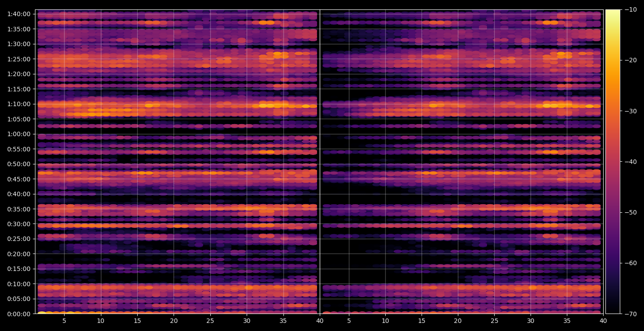
Task: Click the 1:20:00 time axis label
Action: (19, 74)
